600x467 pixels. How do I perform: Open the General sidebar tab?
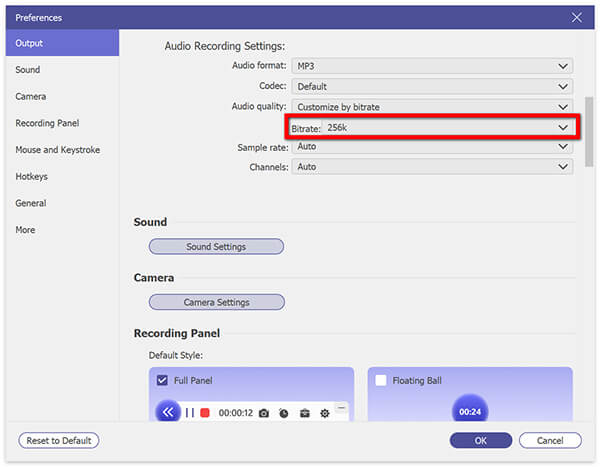click(x=62, y=203)
